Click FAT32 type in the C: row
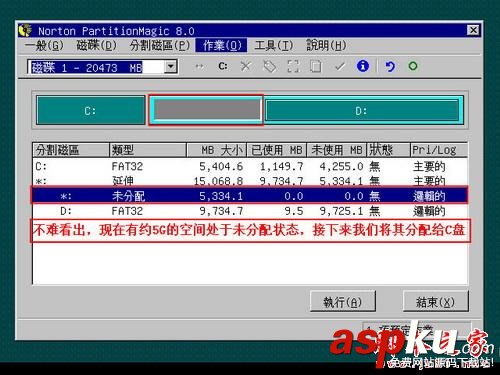Screen dimensions: 500x375 click(x=127, y=166)
